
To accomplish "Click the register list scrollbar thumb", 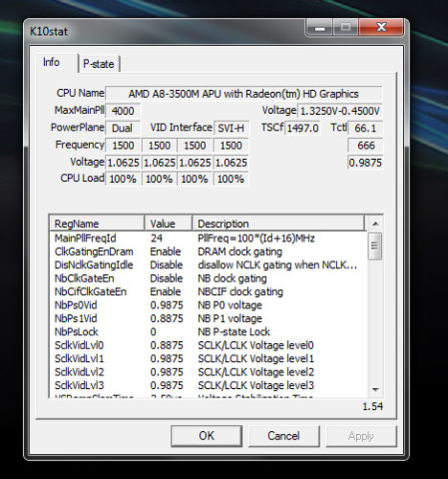I will tap(374, 245).
